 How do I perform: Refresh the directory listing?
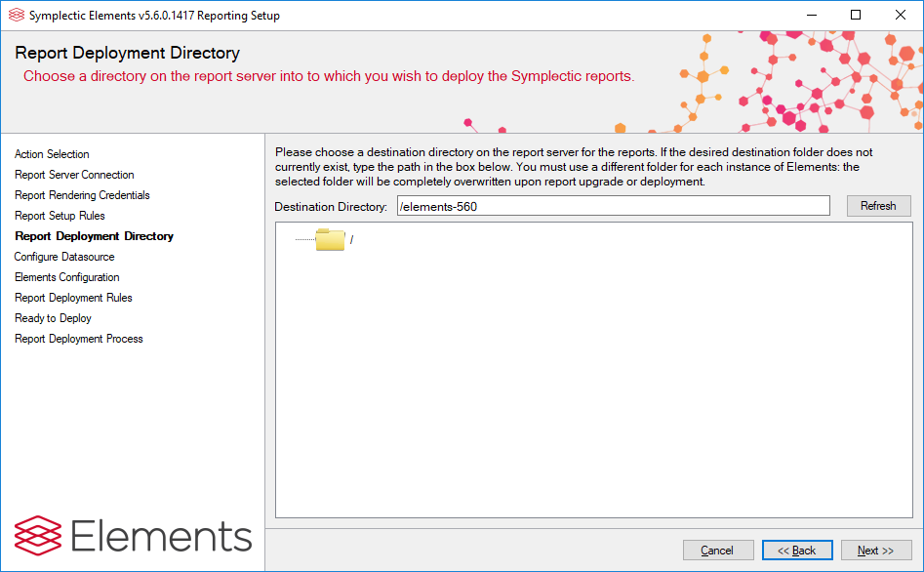pyautogui.click(x=878, y=206)
